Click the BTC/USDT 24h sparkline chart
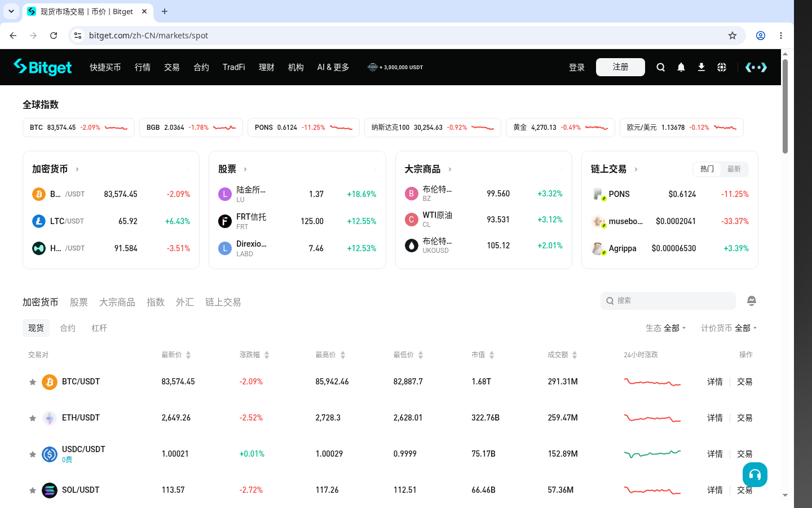 pyautogui.click(x=652, y=382)
